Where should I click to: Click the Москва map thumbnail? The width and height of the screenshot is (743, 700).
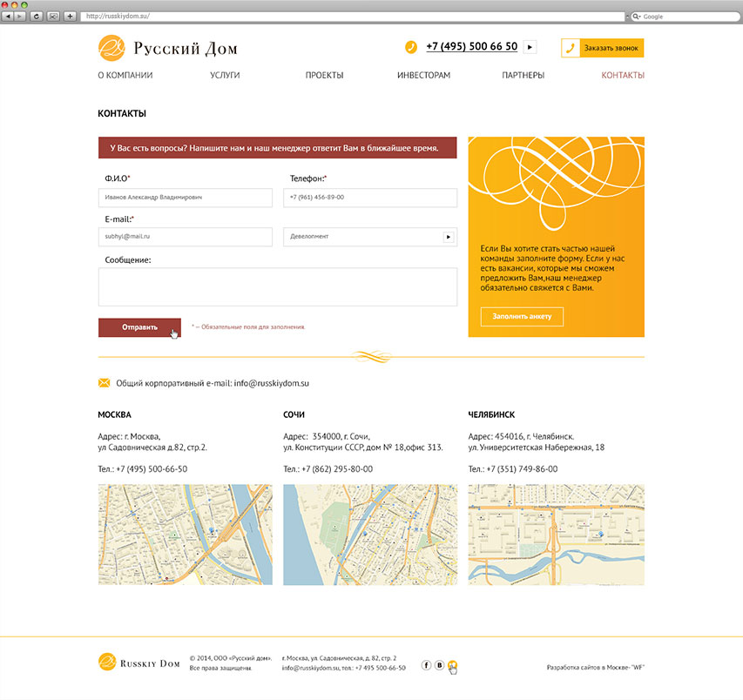pyautogui.click(x=186, y=535)
